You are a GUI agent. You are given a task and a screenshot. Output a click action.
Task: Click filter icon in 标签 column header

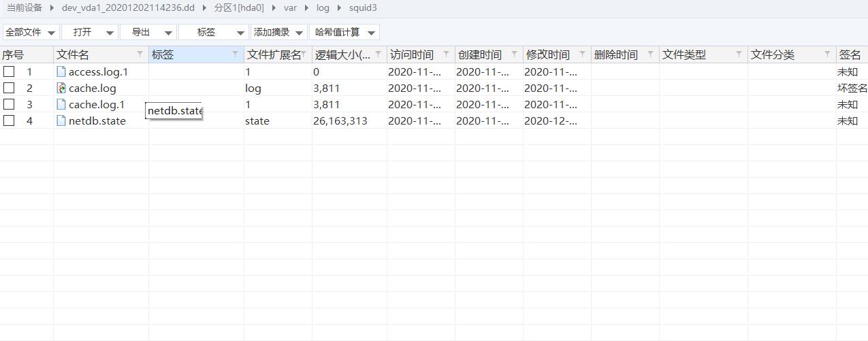tap(235, 54)
